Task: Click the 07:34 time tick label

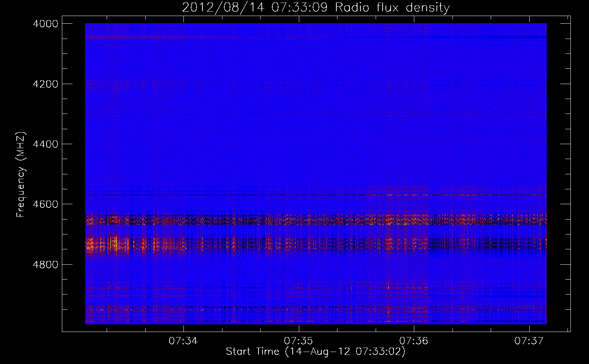Action: [x=183, y=341]
